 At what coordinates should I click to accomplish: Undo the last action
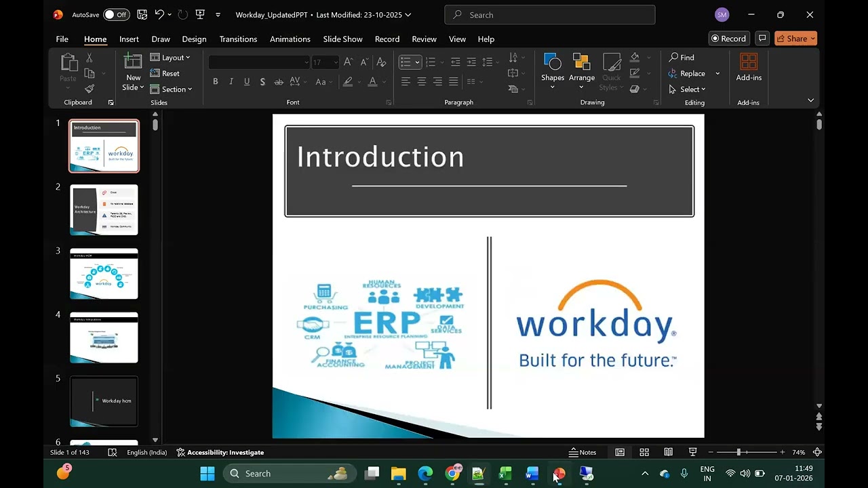[159, 14]
